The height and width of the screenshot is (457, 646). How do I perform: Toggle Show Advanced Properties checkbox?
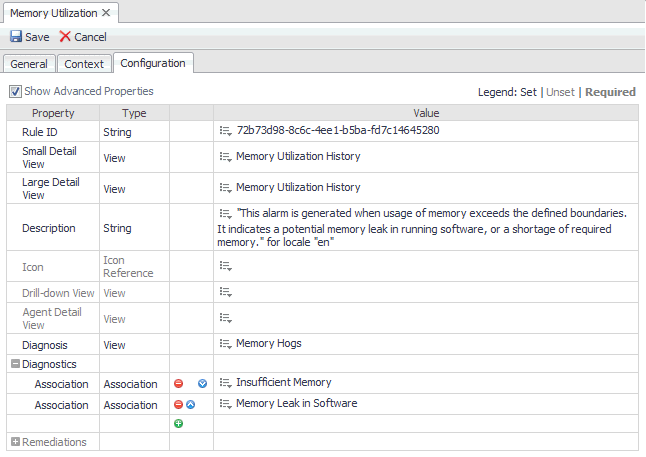(x=15, y=91)
